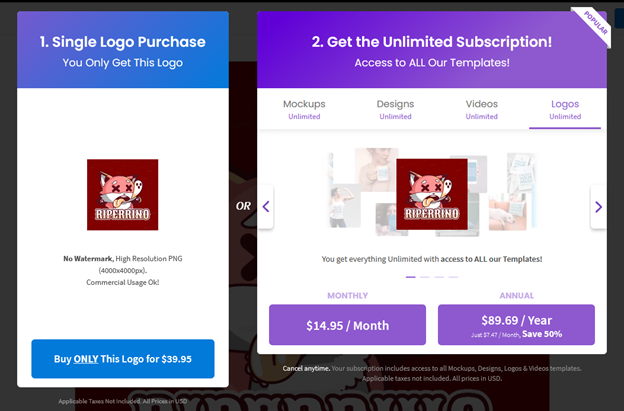Select the Logos Unlimited tab
Image resolution: width=624 pixels, height=411 pixels.
click(565, 109)
